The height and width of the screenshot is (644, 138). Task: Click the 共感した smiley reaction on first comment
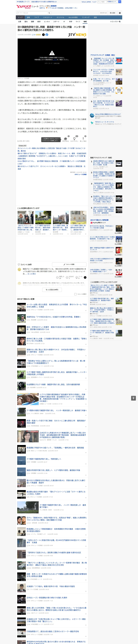(57, 277)
